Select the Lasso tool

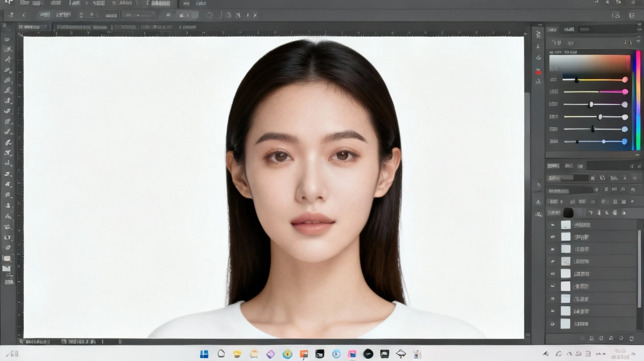(x=8, y=59)
